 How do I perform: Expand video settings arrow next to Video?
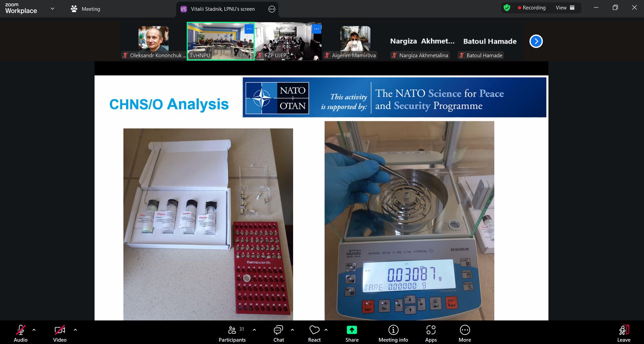point(75,330)
